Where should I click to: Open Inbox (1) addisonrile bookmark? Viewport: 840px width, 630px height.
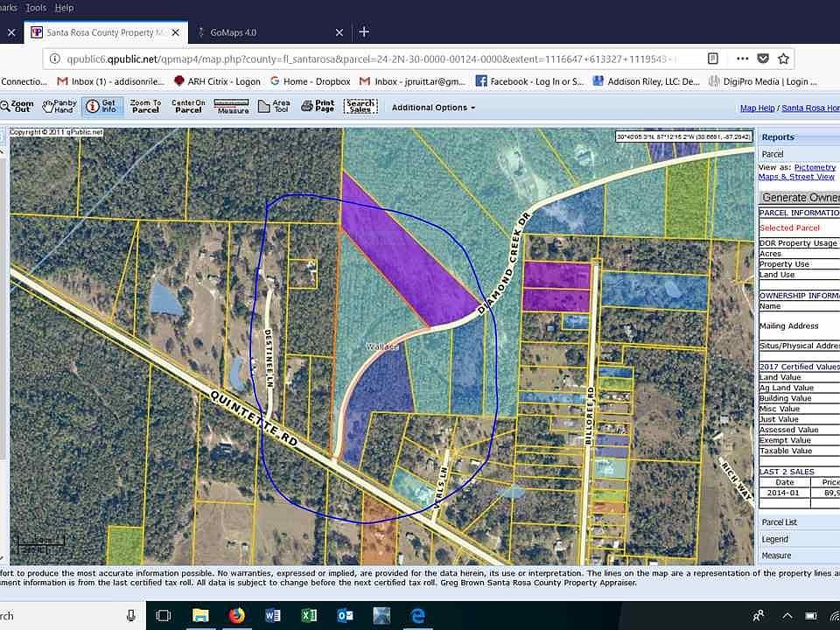point(111,81)
